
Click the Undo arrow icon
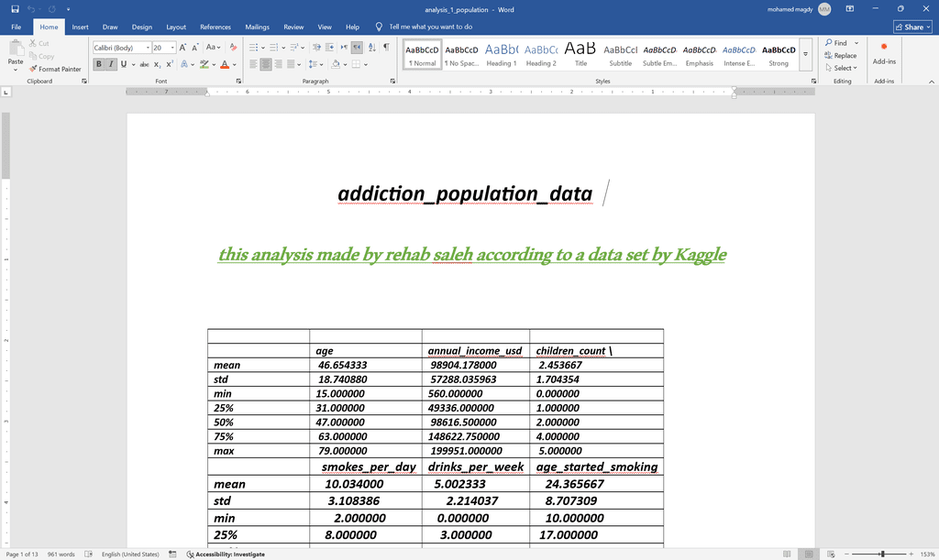coord(30,9)
